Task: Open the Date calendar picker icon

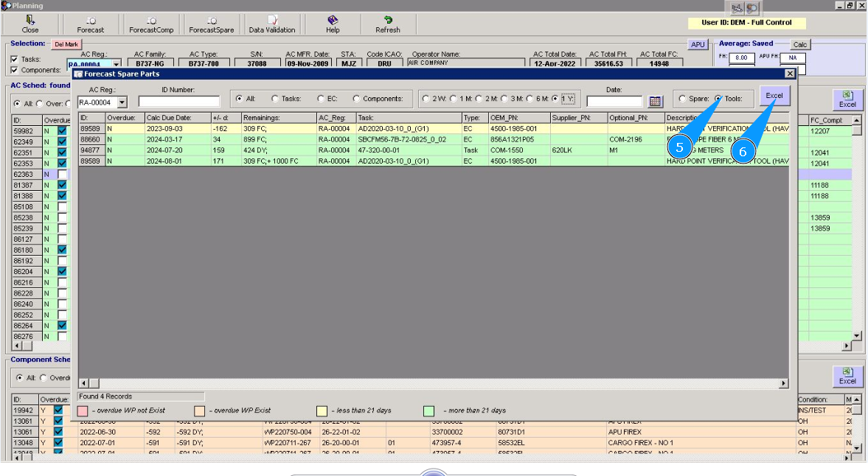Action: tap(656, 102)
